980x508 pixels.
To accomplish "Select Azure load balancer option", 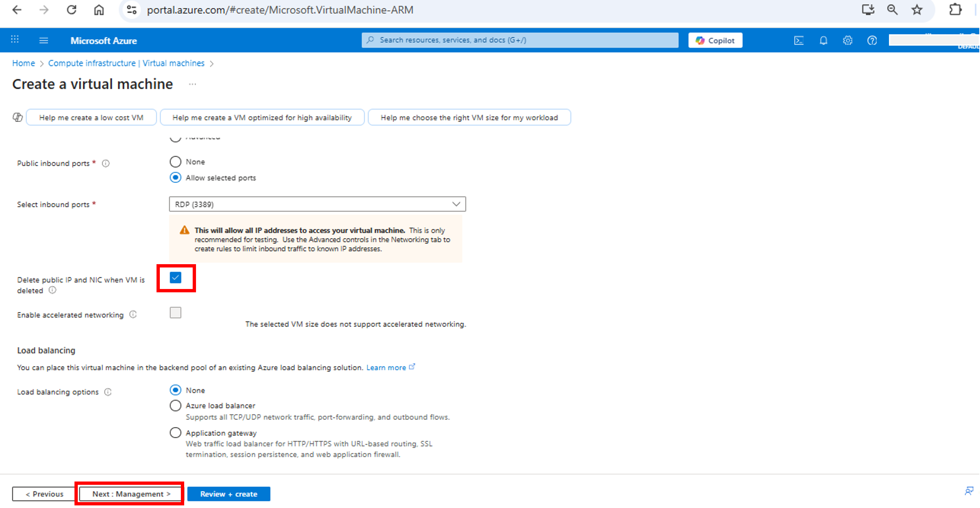I will (x=175, y=405).
